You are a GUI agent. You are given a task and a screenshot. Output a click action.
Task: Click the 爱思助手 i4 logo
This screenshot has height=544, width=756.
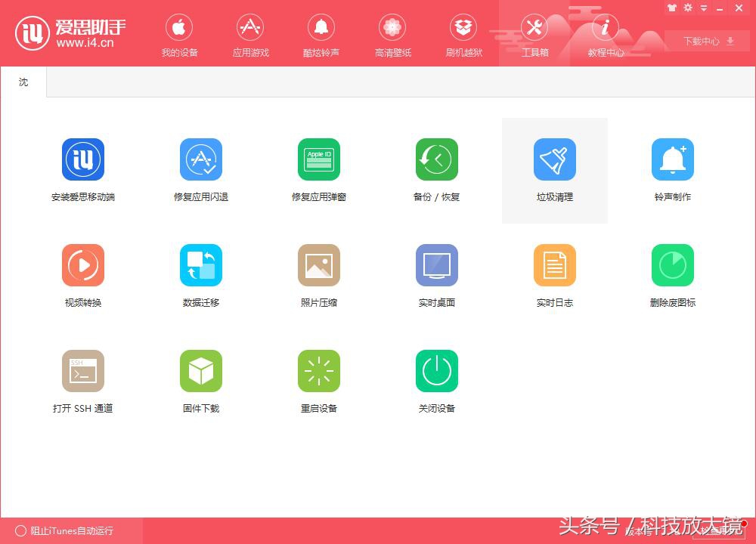click(70, 32)
